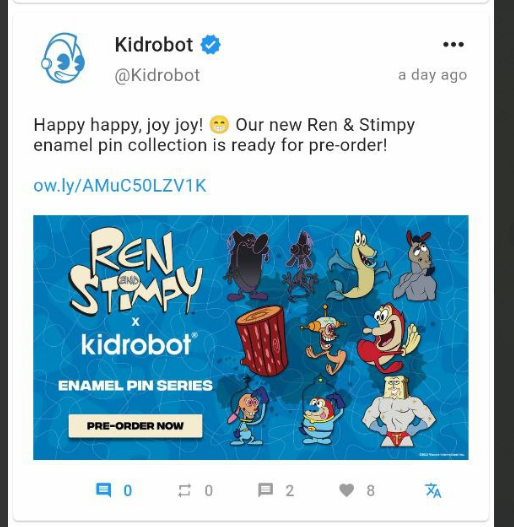The height and width of the screenshot is (527, 514).
Task: Click the 'a day ago' timestamp
Action: [432, 75]
